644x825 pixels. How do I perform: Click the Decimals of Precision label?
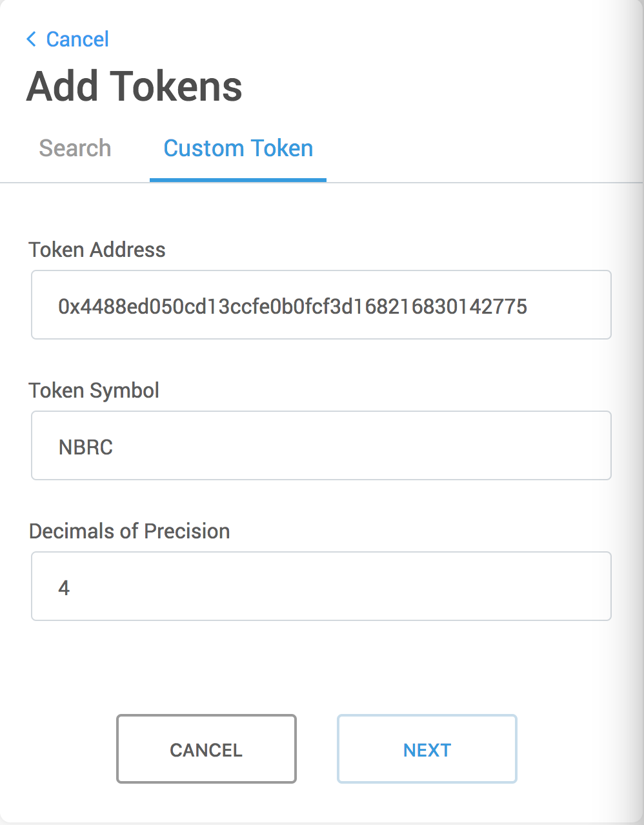(129, 531)
